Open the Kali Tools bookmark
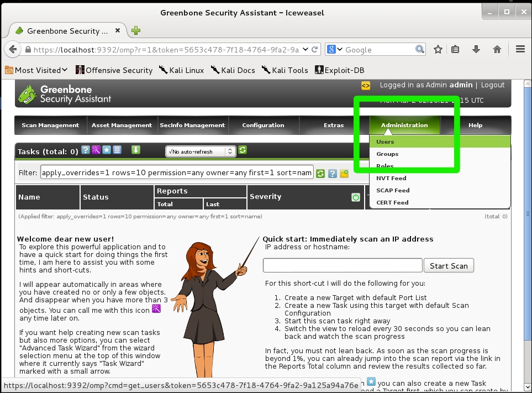 click(x=285, y=70)
